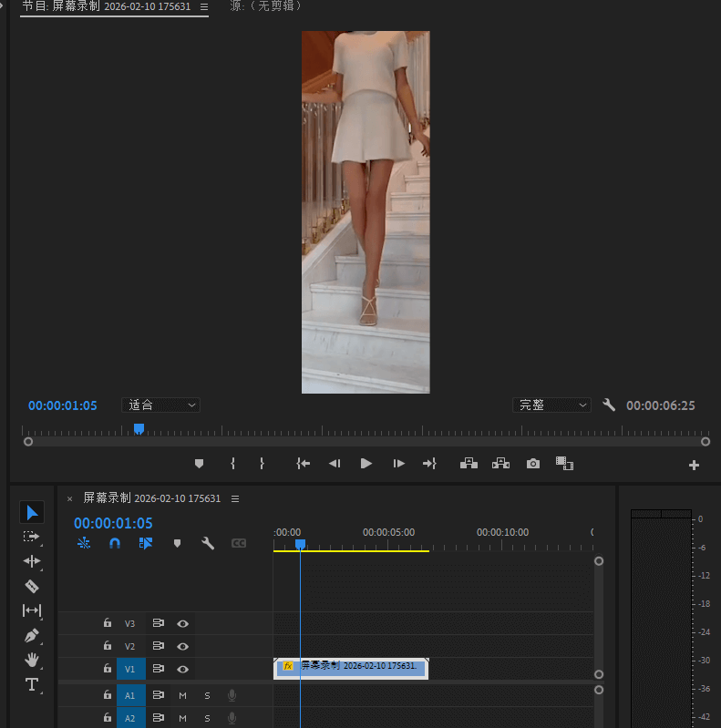721x728 pixels.
Task: Close the 屏幕录制 timeline sequence tab
Action: [69, 499]
